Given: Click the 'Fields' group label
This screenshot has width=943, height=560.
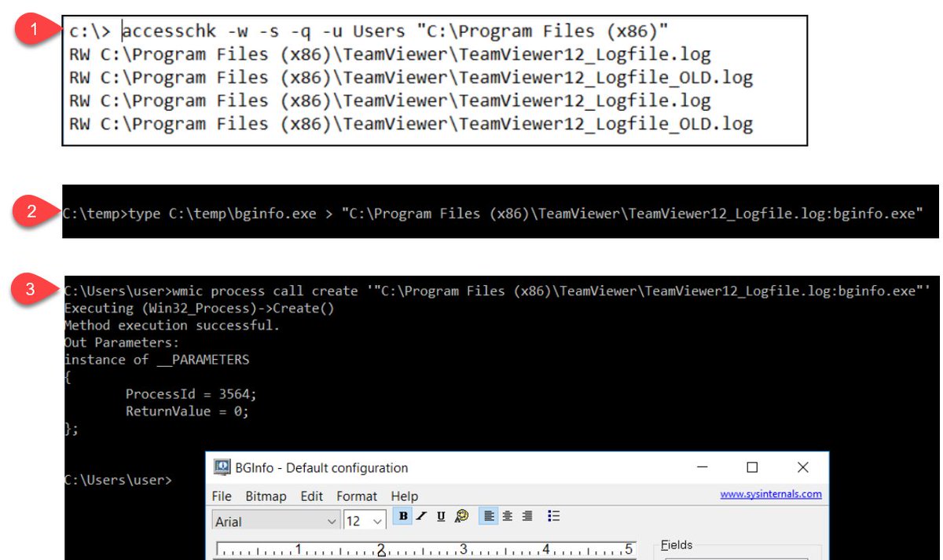Looking at the screenshot, I should coord(677,545).
